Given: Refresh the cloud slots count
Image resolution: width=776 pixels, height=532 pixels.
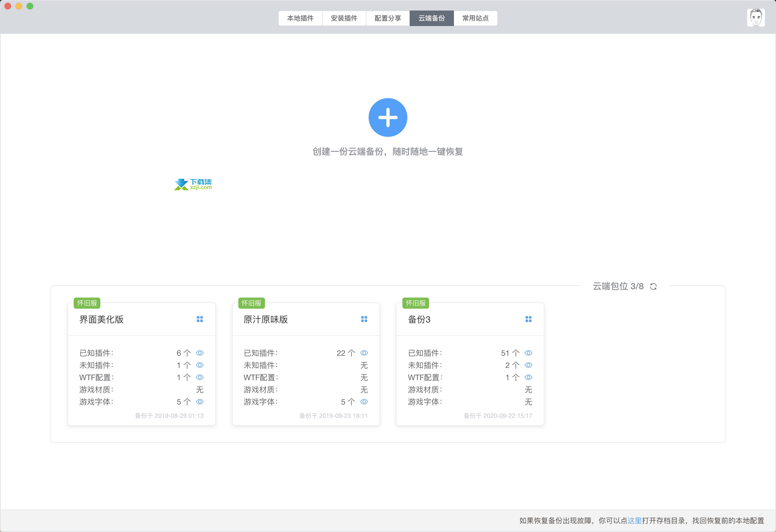Looking at the screenshot, I should pyautogui.click(x=653, y=286).
